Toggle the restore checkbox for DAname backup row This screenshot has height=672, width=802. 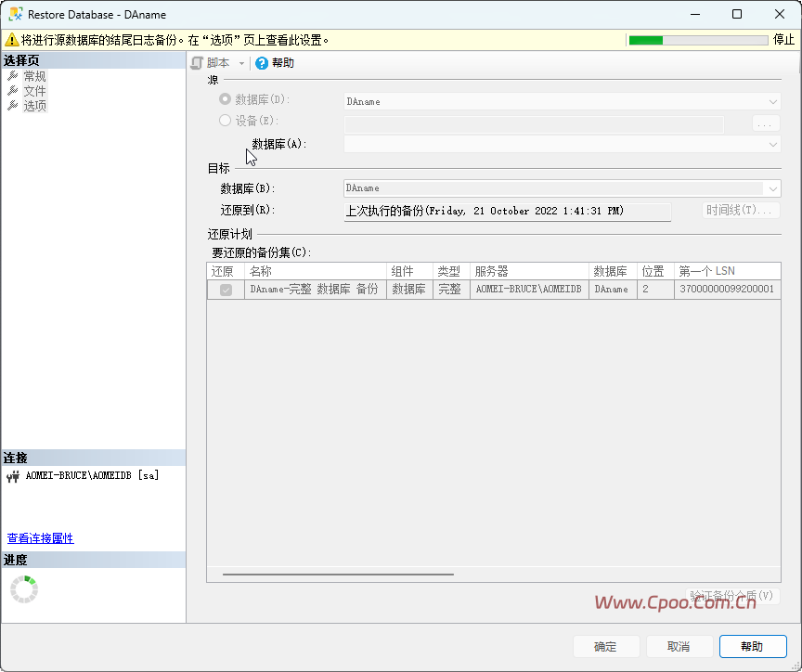click(x=226, y=290)
